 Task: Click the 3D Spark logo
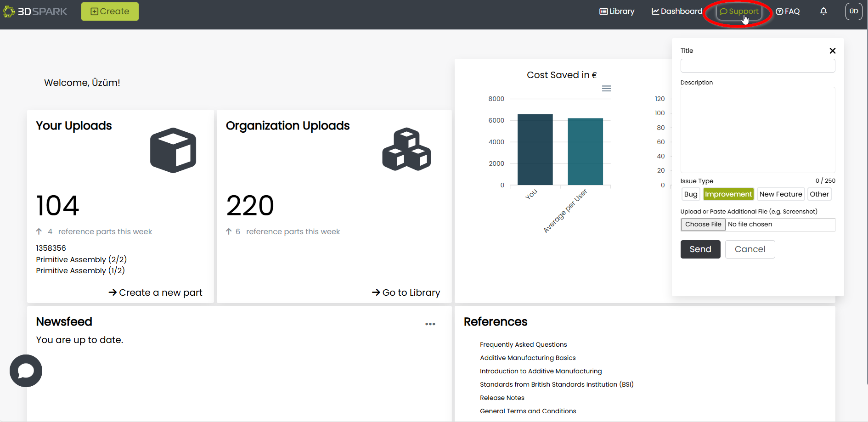(x=35, y=11)
